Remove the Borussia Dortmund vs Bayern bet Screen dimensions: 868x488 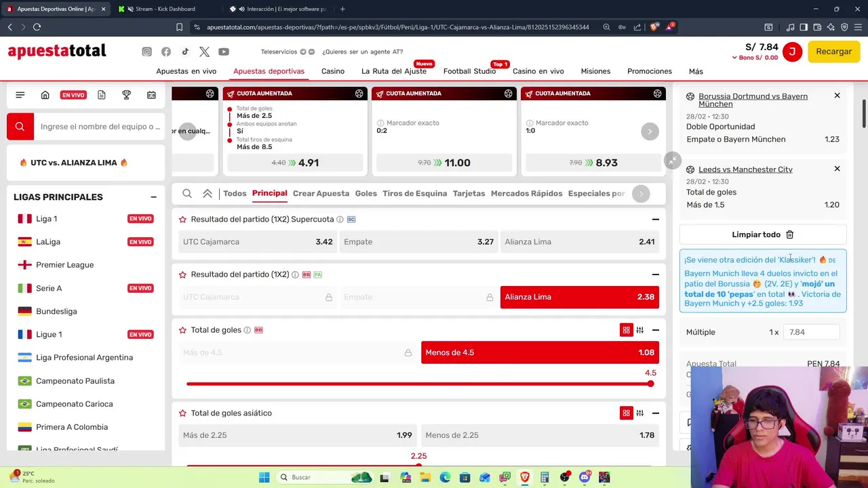(x=837, y=96)
